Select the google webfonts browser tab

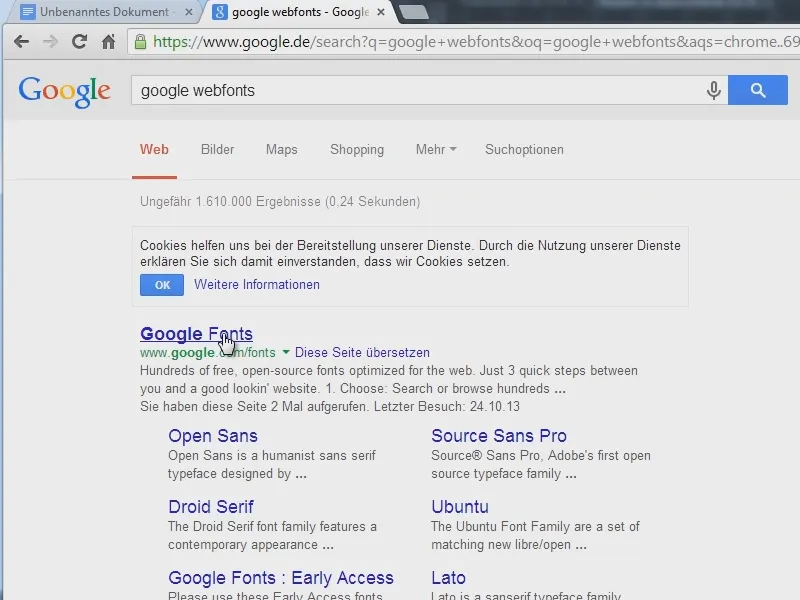pyautogui.click(x=300, y=12)
